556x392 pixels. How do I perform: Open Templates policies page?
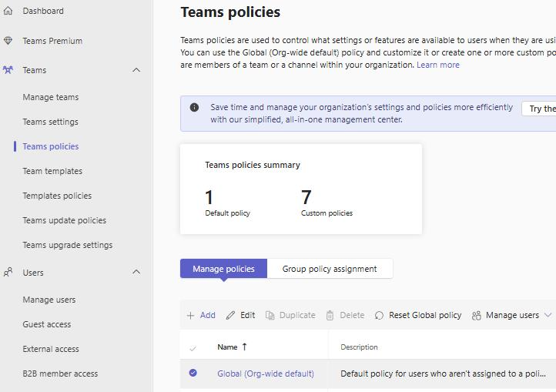tap(57, 196)
